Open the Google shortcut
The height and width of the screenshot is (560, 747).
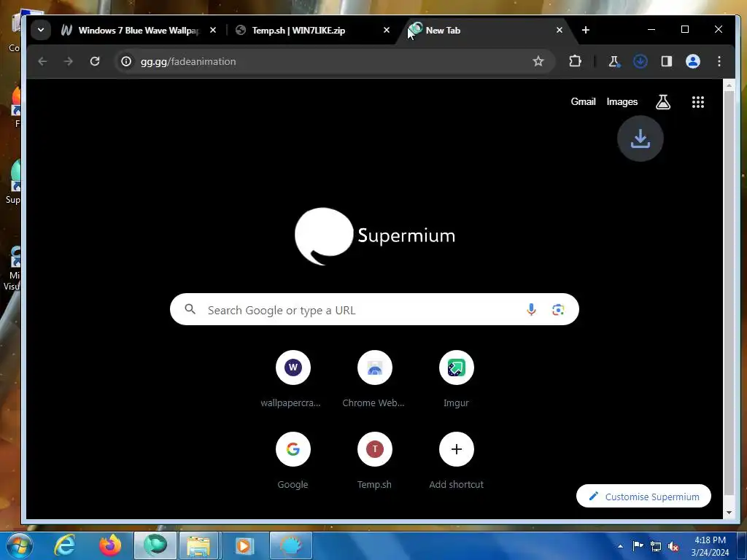click(x=293, y=461)
